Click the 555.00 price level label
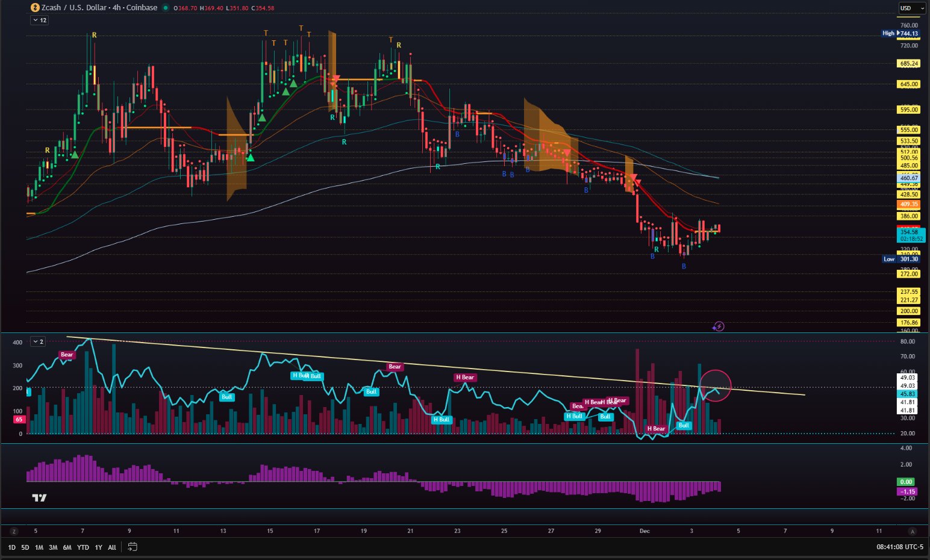The width and height of the screenshot is (930, 560). click(x=909, y=130)
